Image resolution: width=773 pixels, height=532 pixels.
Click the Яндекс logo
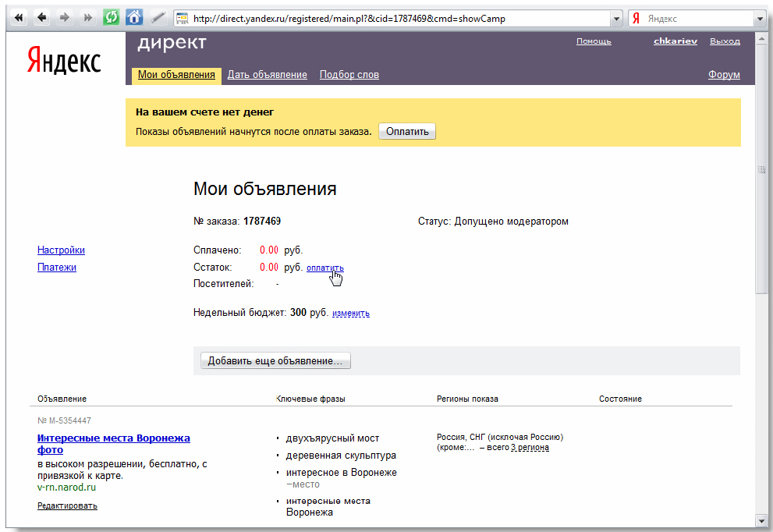click(x=64, y=60)
